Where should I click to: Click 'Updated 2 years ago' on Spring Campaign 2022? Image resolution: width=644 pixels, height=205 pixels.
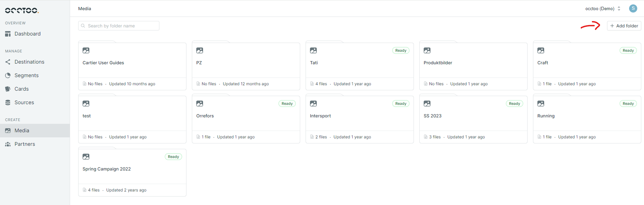click(x=126, y=190)
